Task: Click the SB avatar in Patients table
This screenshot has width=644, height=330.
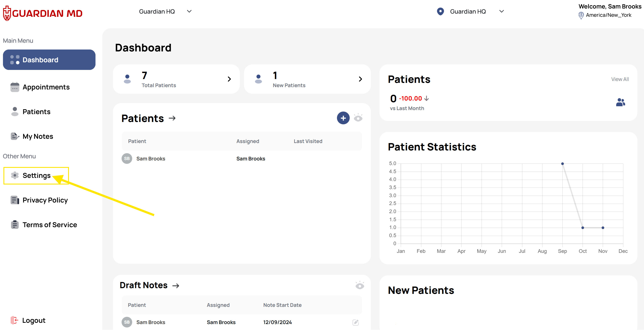Action: click(x=127, y=159)
